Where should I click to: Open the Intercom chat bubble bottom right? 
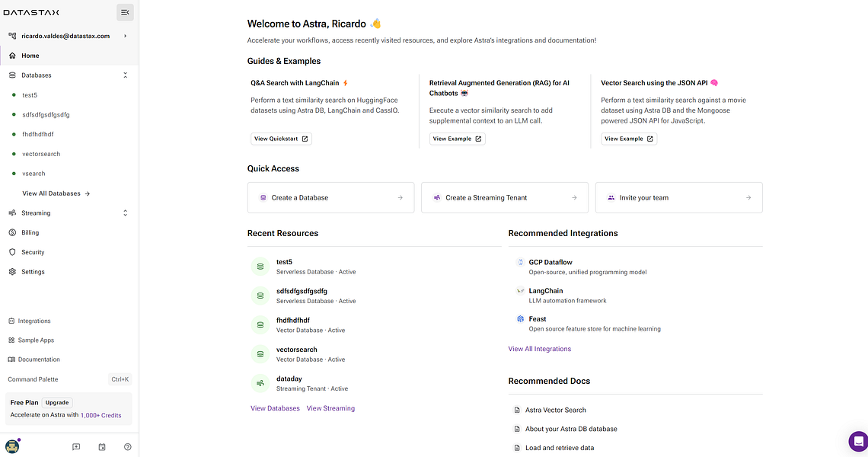pyautogui.click(x=858, y=440)
